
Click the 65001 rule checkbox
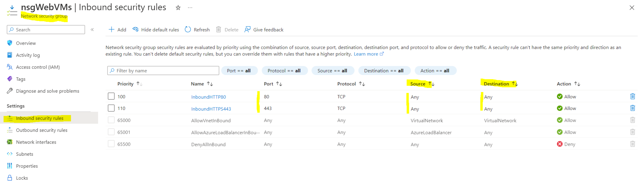coord(111,132)
